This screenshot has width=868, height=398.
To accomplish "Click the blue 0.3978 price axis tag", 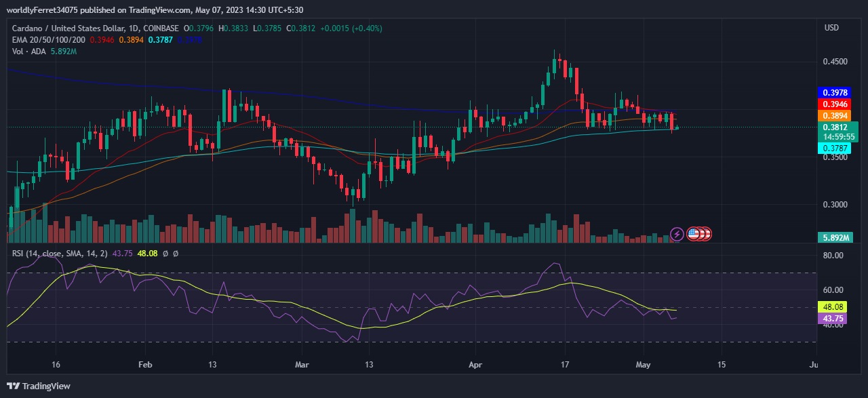I will tap(835, 92).
